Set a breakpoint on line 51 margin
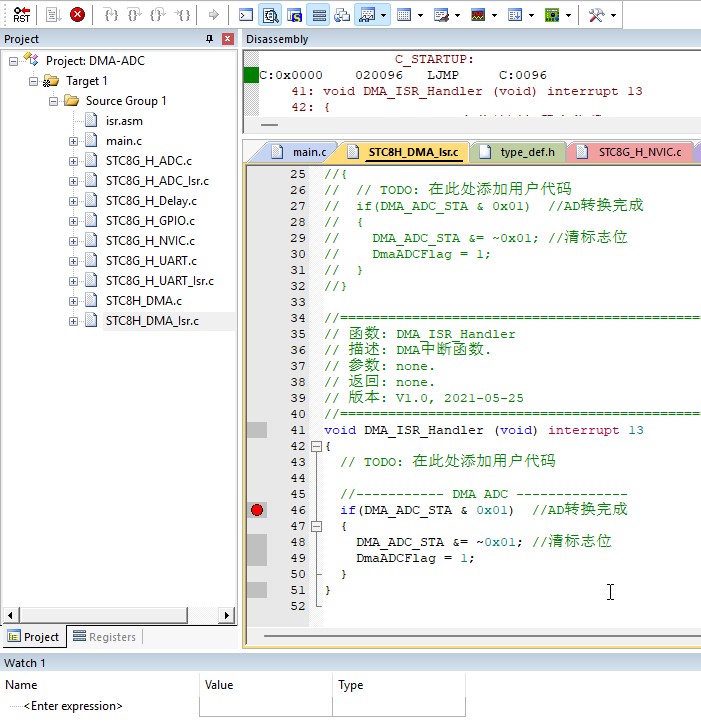701x728 pixels. point(257,590)
